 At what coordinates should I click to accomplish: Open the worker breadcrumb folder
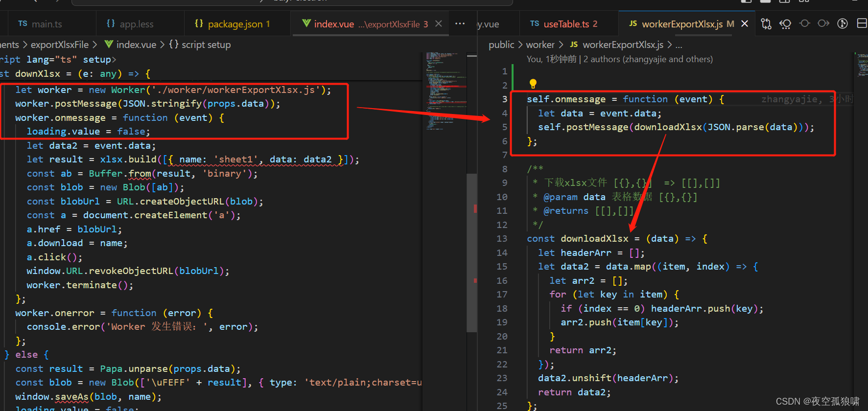[540, 45]
